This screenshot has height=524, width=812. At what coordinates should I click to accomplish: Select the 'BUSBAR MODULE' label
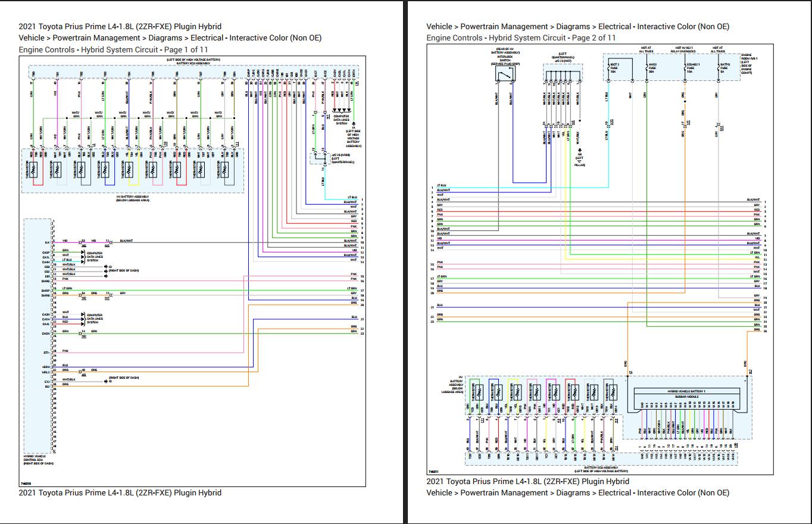(686, 396)
